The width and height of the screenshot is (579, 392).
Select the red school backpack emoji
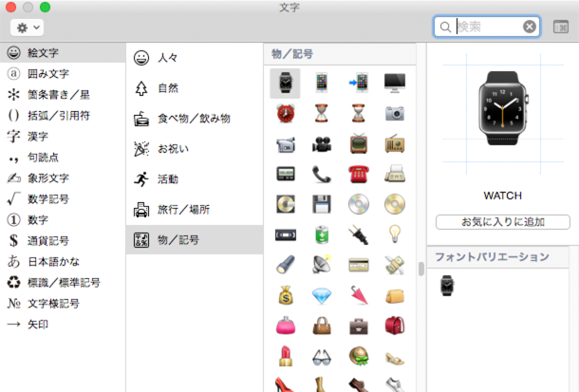[394, 326]
